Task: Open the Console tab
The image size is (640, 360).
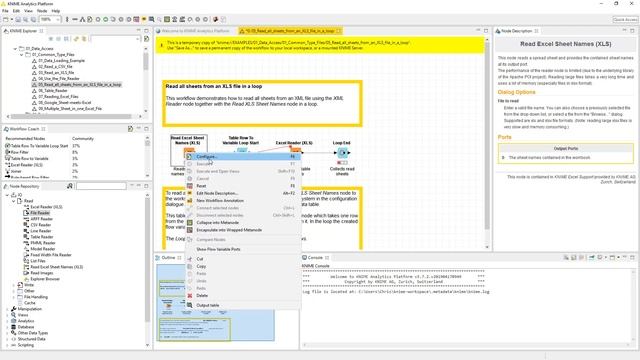Action: pos(315,258)
